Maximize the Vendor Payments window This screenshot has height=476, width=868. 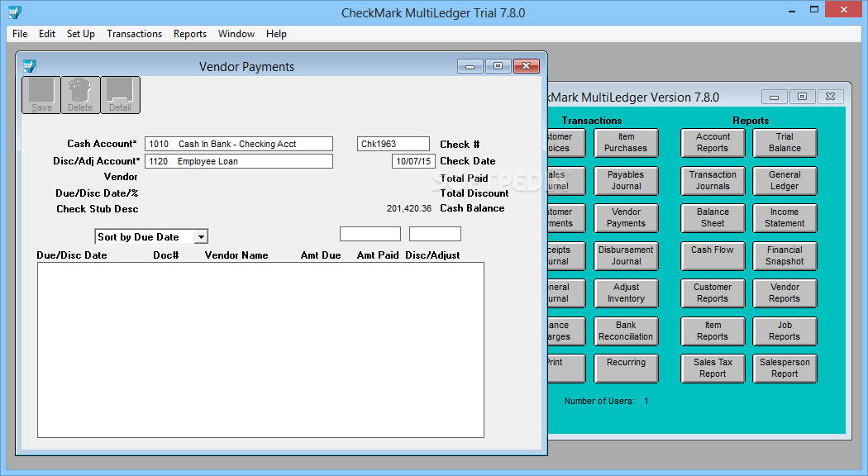[498, 66]
